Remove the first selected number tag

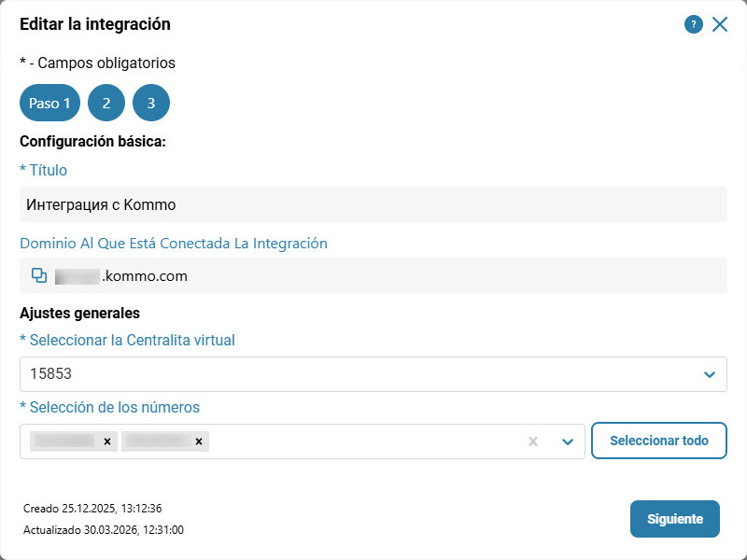click(107, 441)
